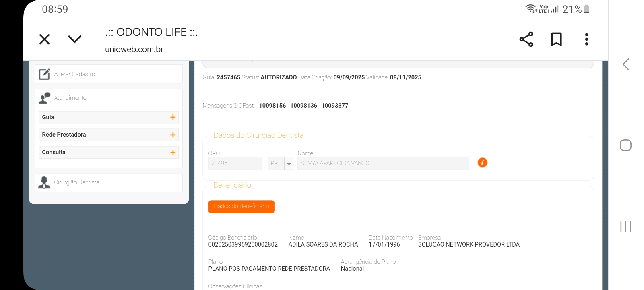This screenshot has height=290, width=644.
Task: Tap the share icon in browser toolbar
Action: (x=526, y=39)
